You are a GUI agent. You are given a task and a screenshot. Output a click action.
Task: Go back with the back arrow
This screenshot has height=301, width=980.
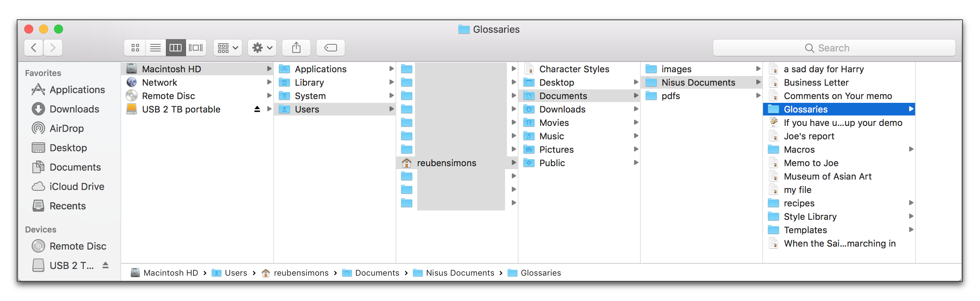(34, 48)
